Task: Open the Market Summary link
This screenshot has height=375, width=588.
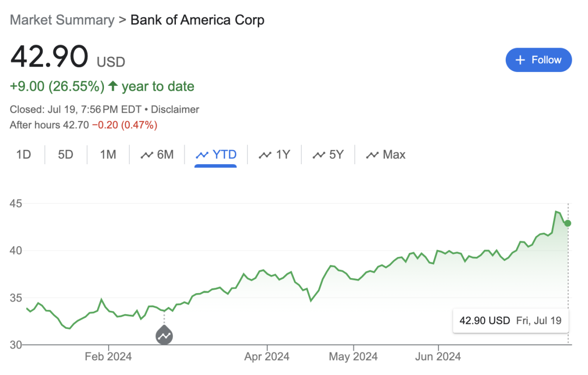Action: click(62, 20)
